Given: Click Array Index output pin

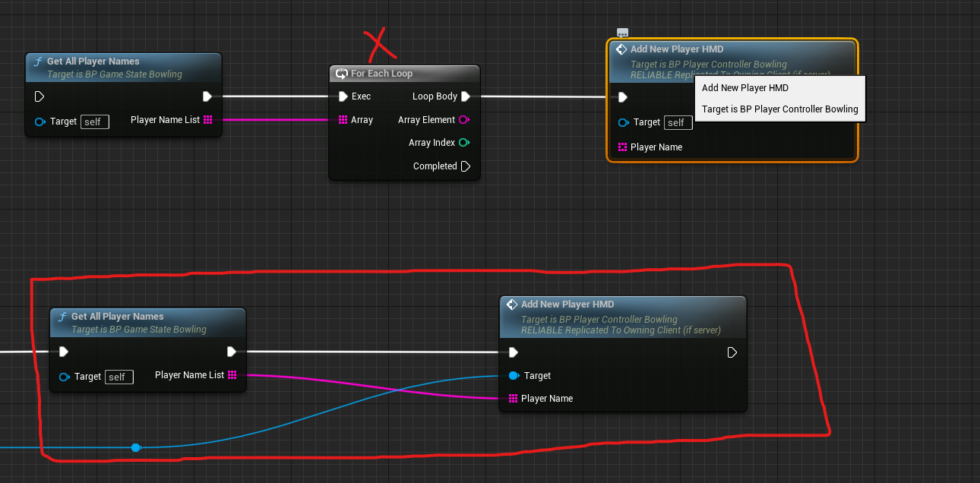Looking at the screenshot, I should pyautogui.click(x=464, y=143).
